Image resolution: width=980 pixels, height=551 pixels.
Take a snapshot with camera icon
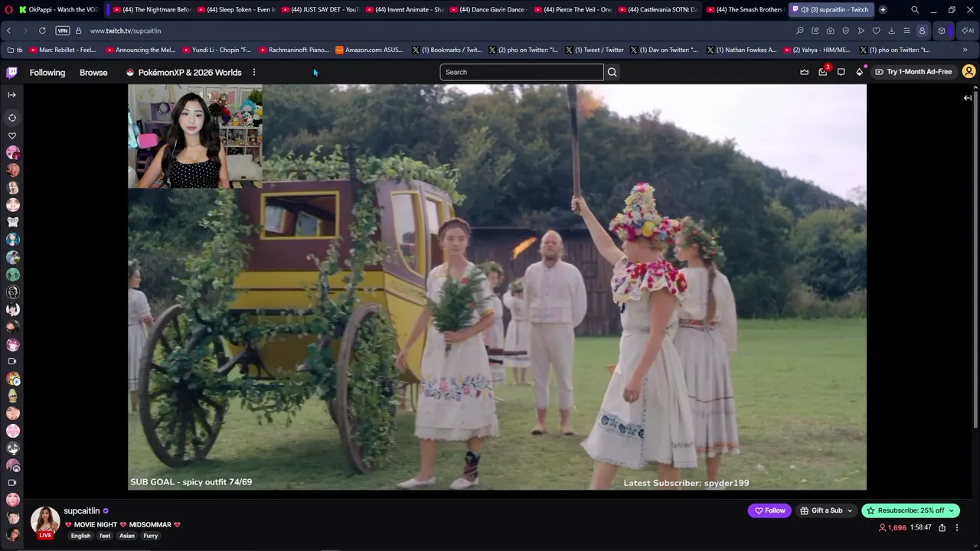pyautogui.click(x=831, y=31)
